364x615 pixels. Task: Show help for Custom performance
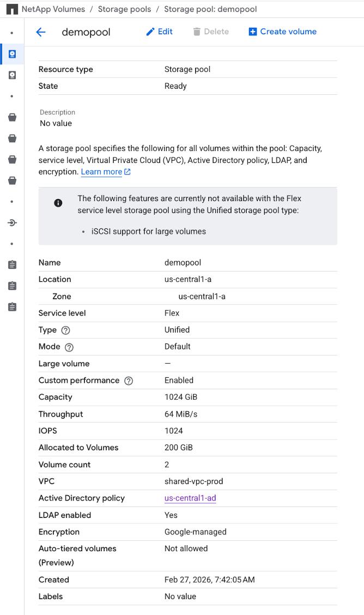click(x=129, y=381)
